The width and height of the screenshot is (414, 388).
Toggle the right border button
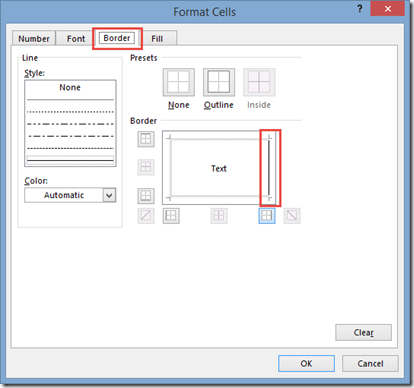(267, 215)
